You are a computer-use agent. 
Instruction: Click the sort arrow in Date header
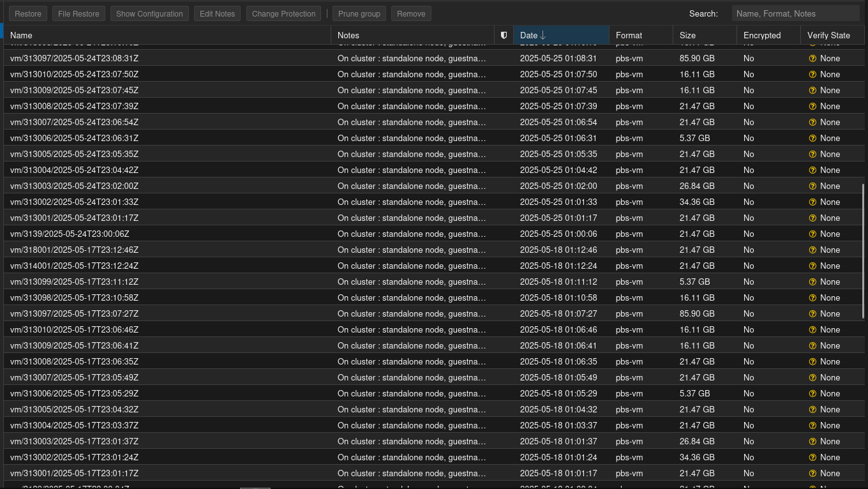542,36
